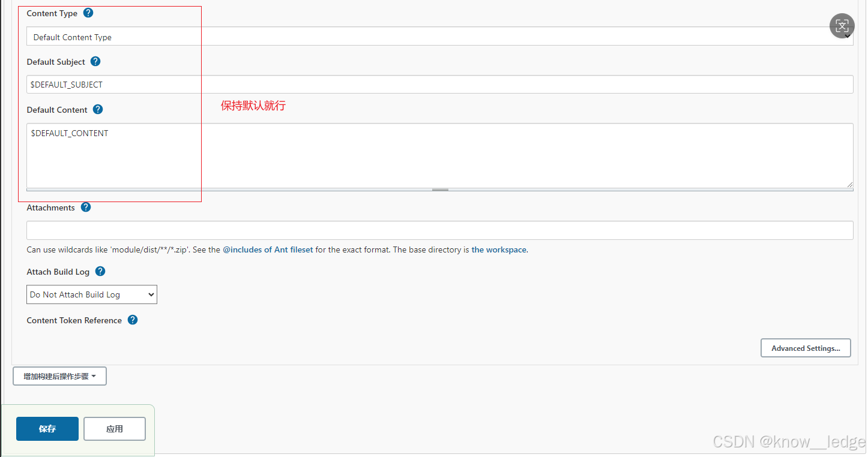Open the Default Content Type dropdown

439,37
